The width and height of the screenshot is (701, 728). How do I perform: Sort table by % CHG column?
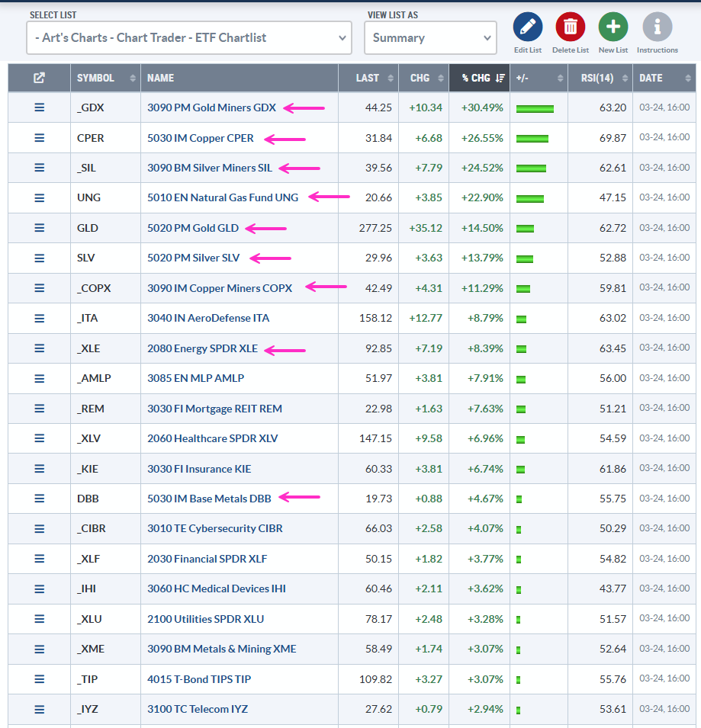(x=480, y=78)
